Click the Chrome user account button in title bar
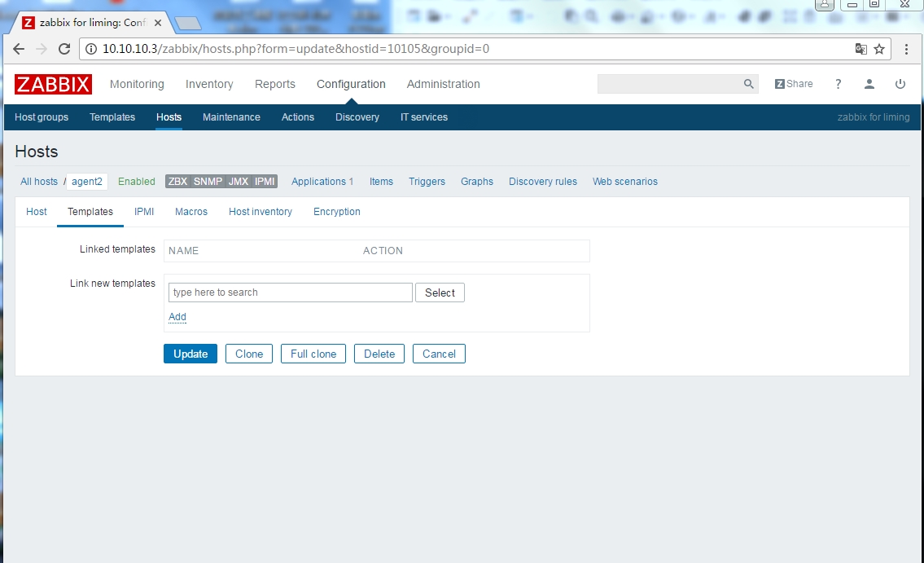This screenshot has height=563, width=924. [x=825, y=5]
